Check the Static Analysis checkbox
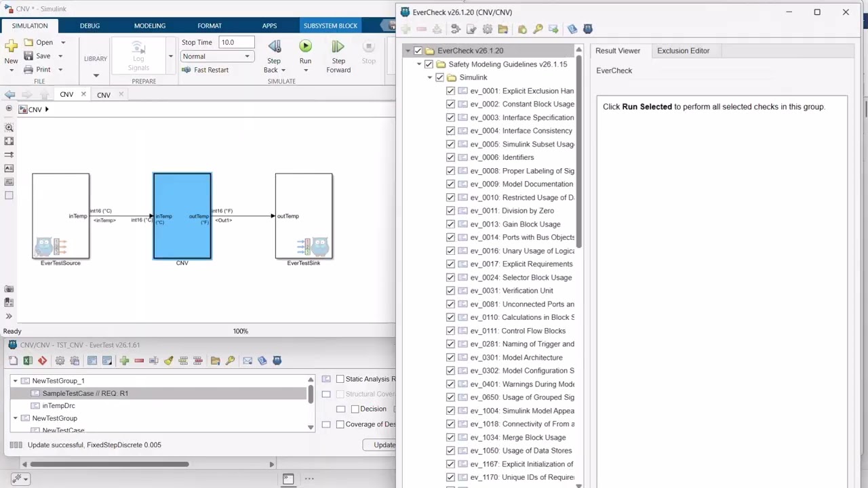Image resolution: width=868 pixels, height=488 pixels. point(340,379)
